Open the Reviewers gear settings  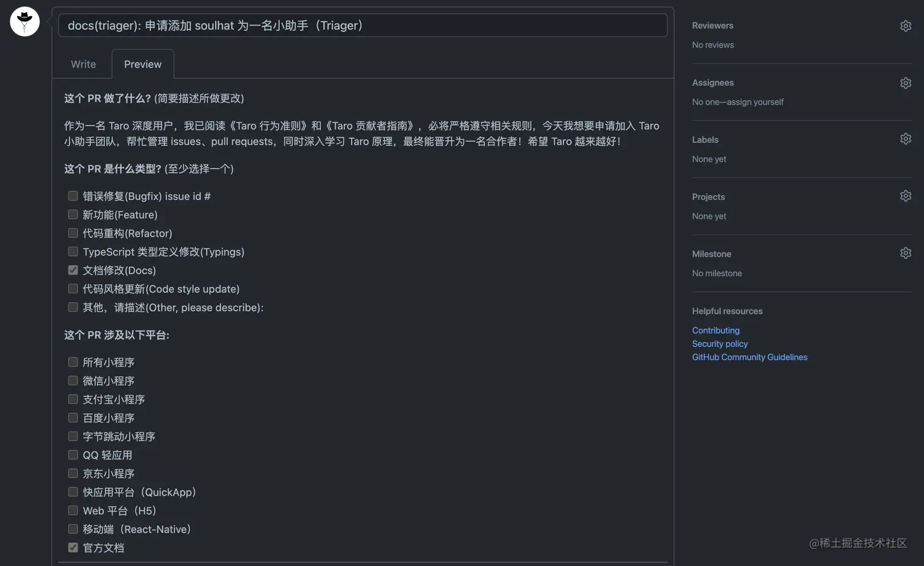click(906, 26)
